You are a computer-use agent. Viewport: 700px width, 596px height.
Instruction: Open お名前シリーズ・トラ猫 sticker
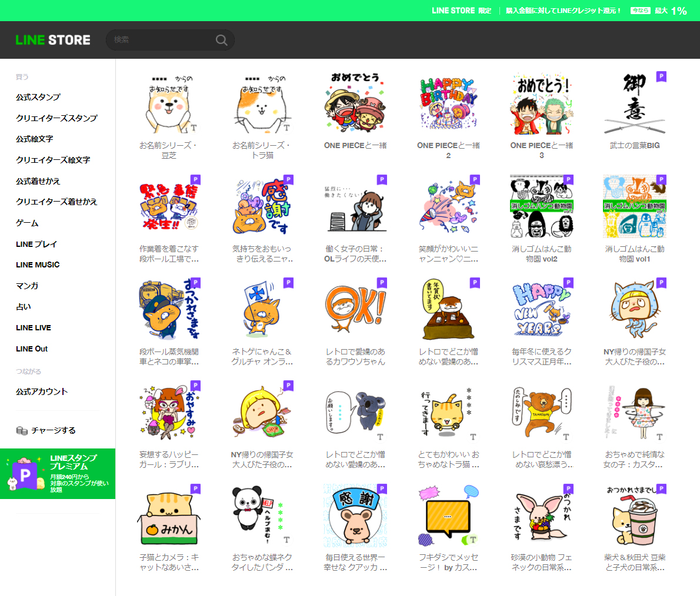(262, 116)
